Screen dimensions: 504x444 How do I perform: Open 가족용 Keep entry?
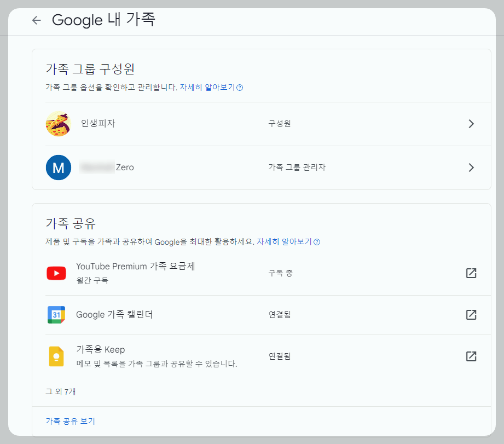point(101,349)
